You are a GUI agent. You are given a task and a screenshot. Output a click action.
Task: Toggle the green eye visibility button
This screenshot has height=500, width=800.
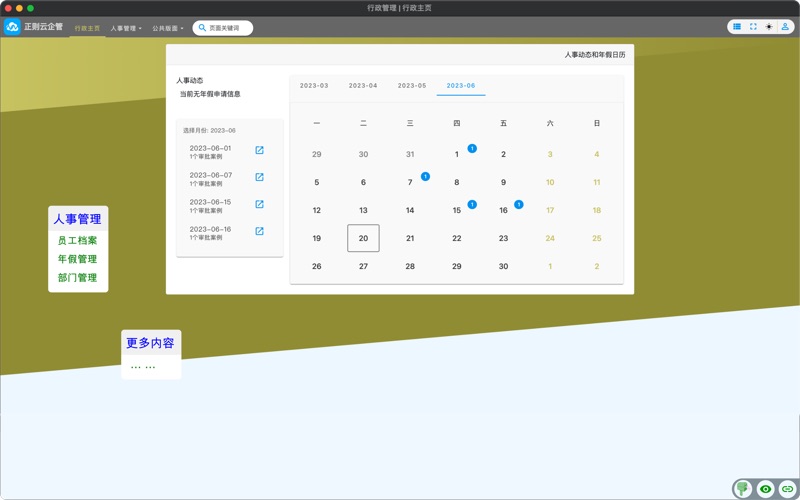pos(765,489)
